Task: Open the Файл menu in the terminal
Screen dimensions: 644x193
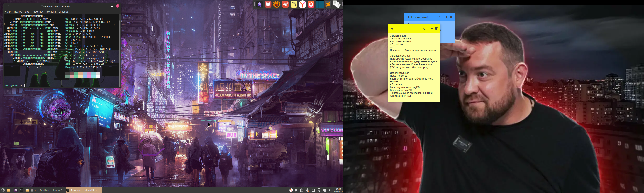Action: (x=8, y=12)
